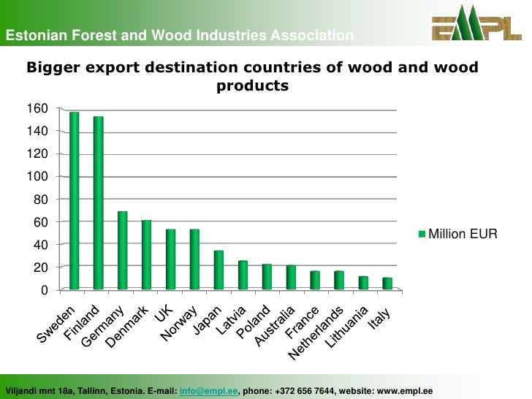This screenshot has width=532, height=399.
Task: Select the phone number +372 656 7644
Action: point(305,391)
